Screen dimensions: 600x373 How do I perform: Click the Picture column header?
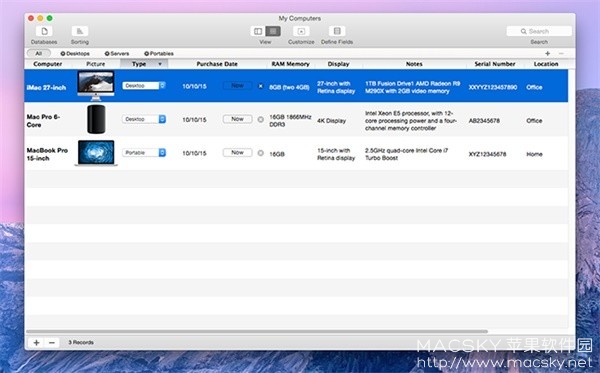pyautogui.click(x=96, y=64)
